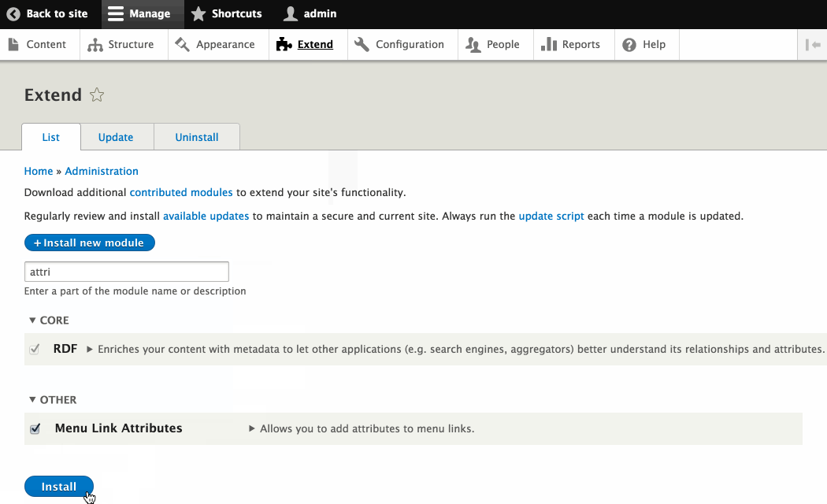
Task: Click the People users icon
Action: coord(473,45)
